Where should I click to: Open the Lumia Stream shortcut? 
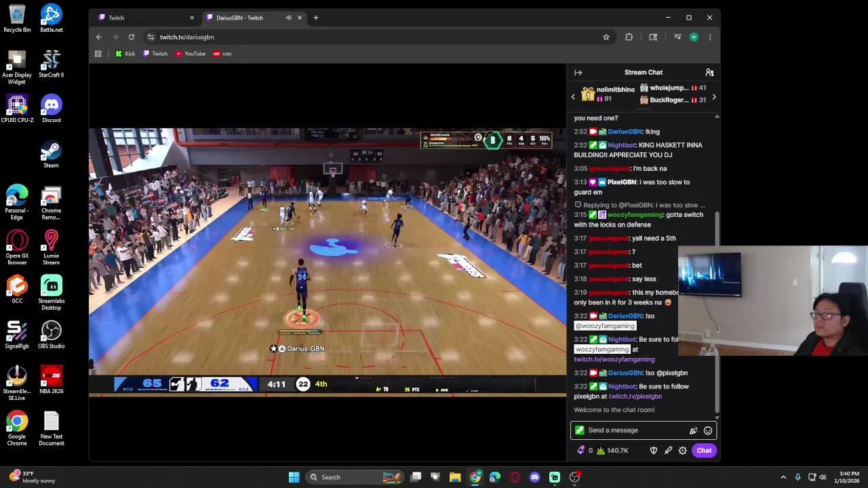tap(51, 248)
